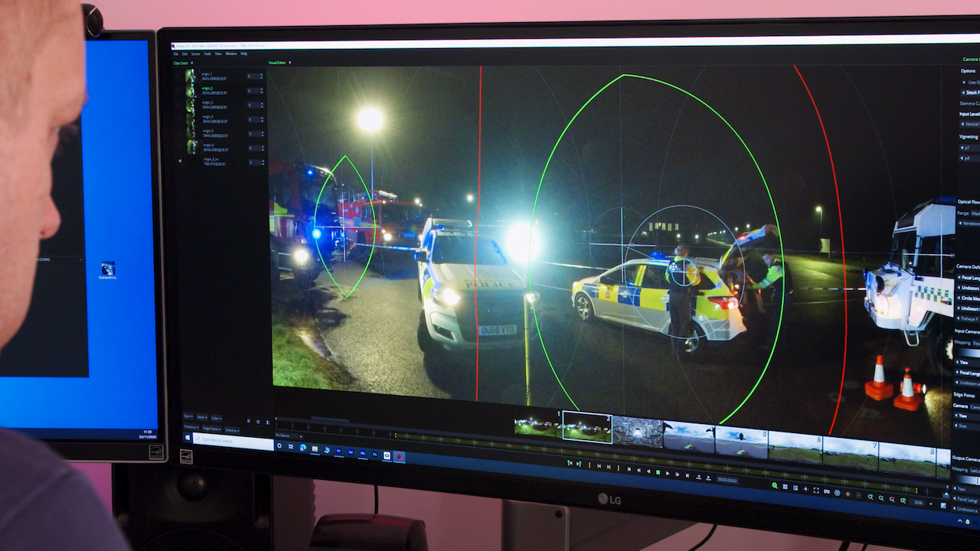Click the green magnifier zoom icon
Screen dimensions: 980x551
775,485
